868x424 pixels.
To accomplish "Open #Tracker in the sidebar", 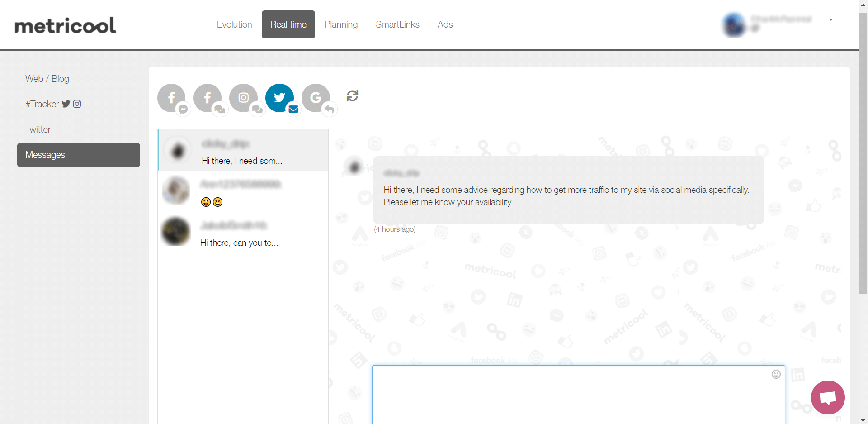I will tap(53, 104).
